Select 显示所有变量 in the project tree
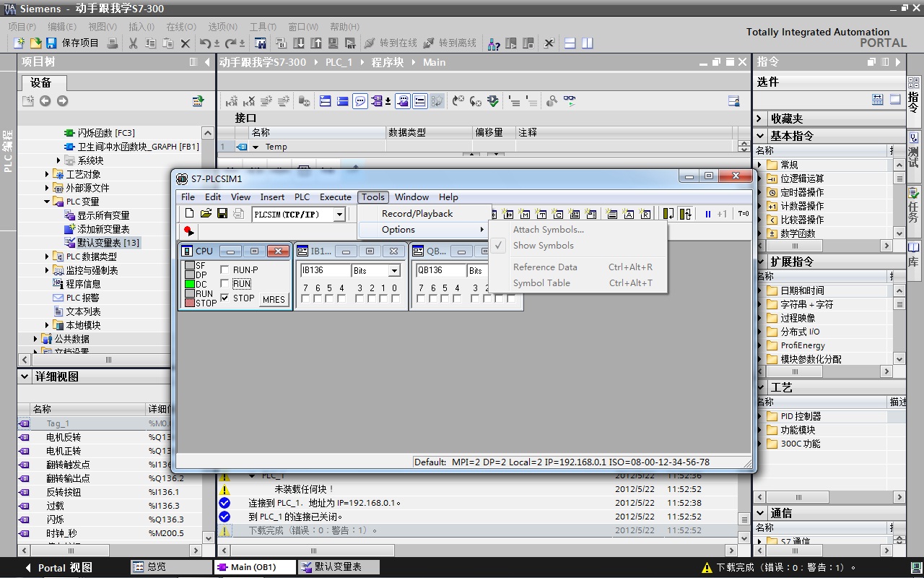The image size is (924, 578). 103,215
